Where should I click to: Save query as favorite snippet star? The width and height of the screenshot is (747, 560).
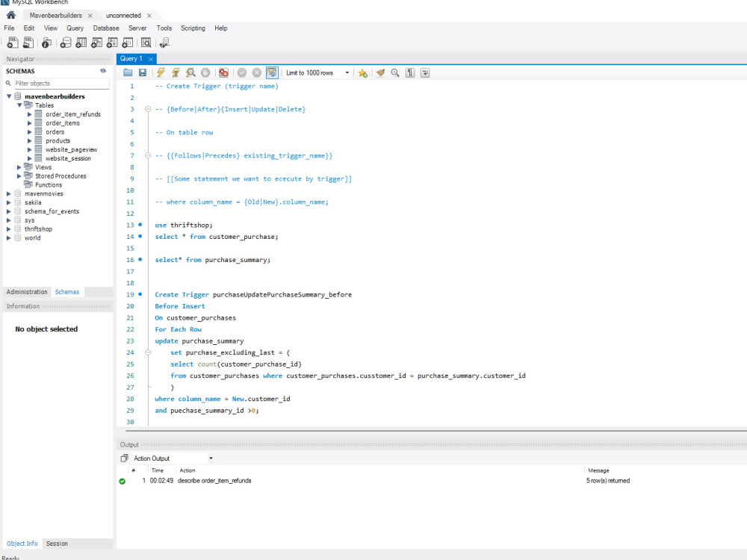coord(362,73)
